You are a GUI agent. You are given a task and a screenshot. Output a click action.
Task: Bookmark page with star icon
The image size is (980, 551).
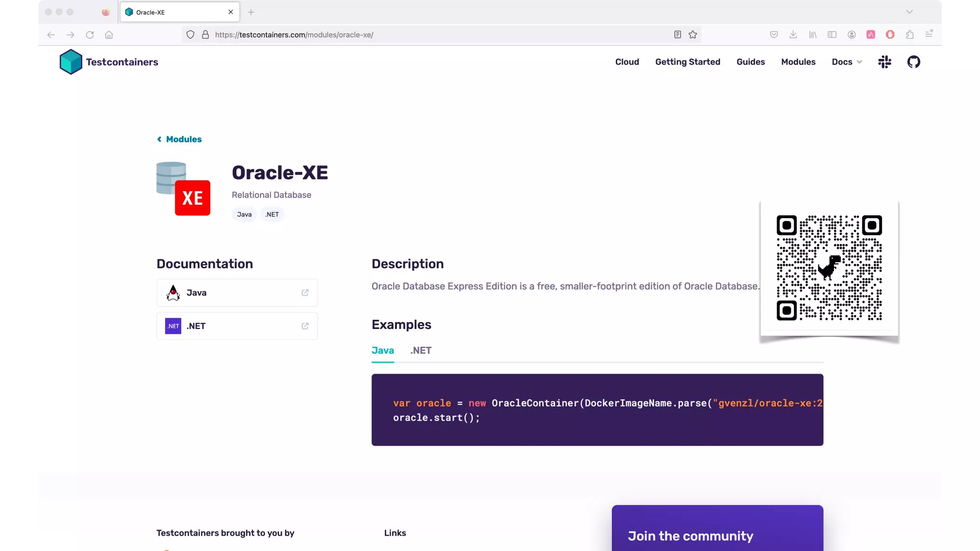click(692, 34)
